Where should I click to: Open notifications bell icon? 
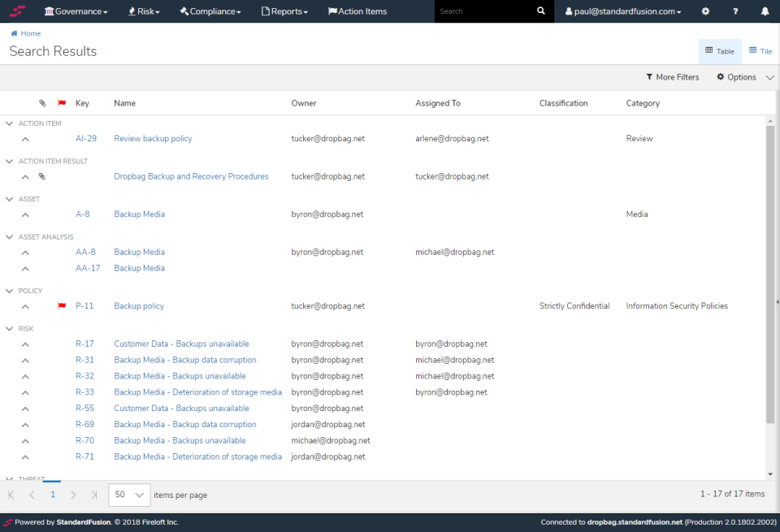click(765, 11)
